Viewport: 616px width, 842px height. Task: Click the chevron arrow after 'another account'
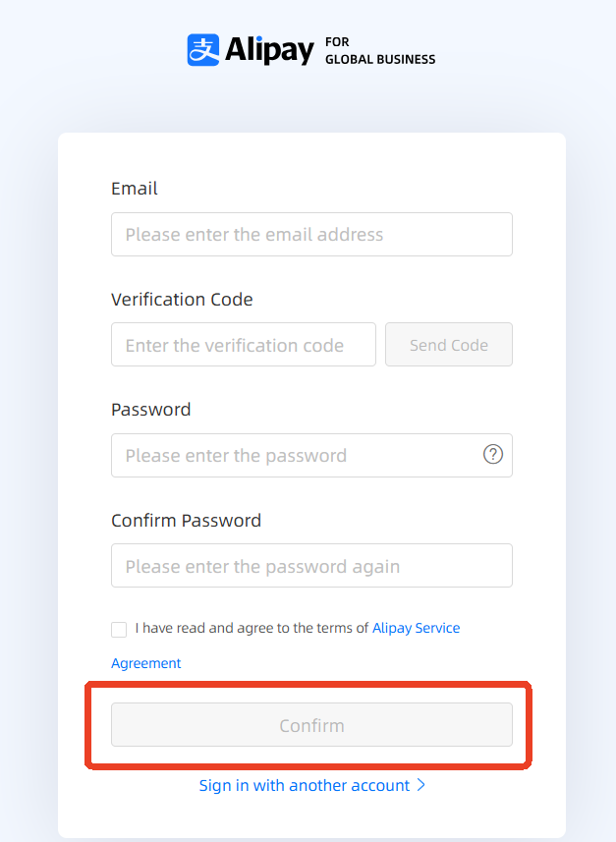coord(421,786)
